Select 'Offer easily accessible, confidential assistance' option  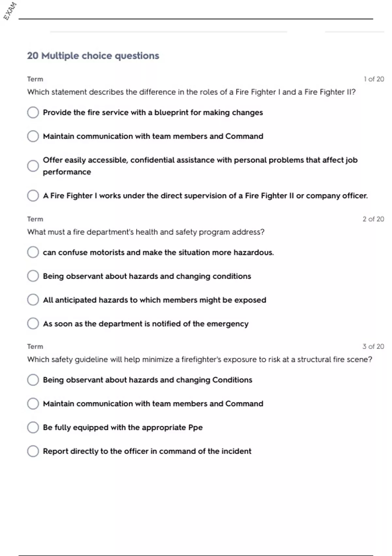click(33, 166)
